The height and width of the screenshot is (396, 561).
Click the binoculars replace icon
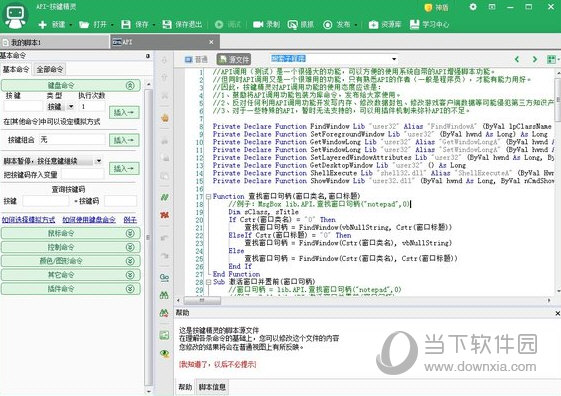164,313
